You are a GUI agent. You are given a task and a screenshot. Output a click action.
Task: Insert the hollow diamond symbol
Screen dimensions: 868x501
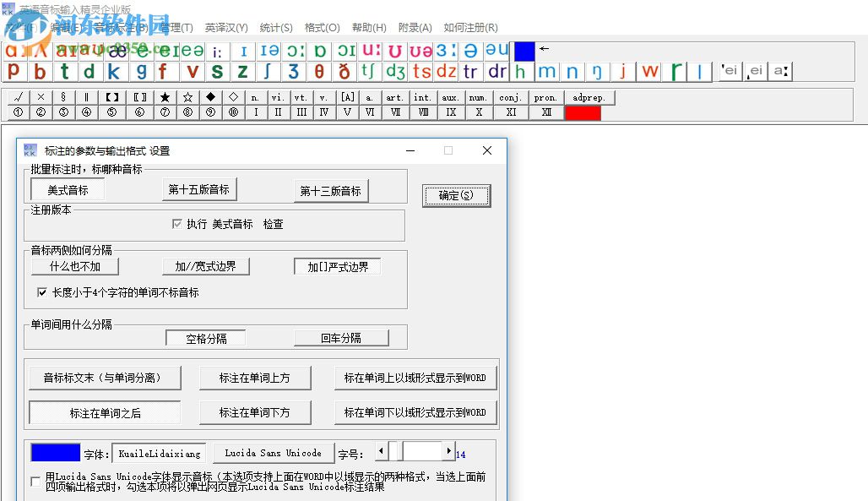(232, 96)
